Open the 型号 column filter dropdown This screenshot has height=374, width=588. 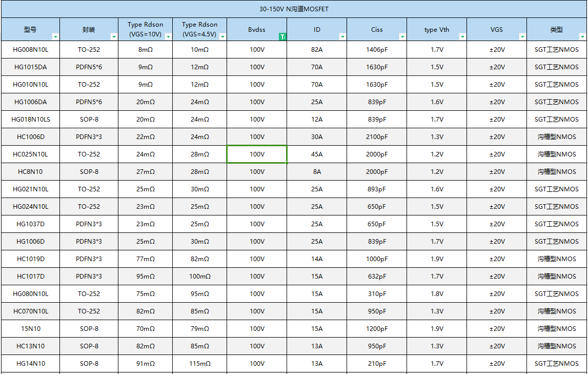55,36
